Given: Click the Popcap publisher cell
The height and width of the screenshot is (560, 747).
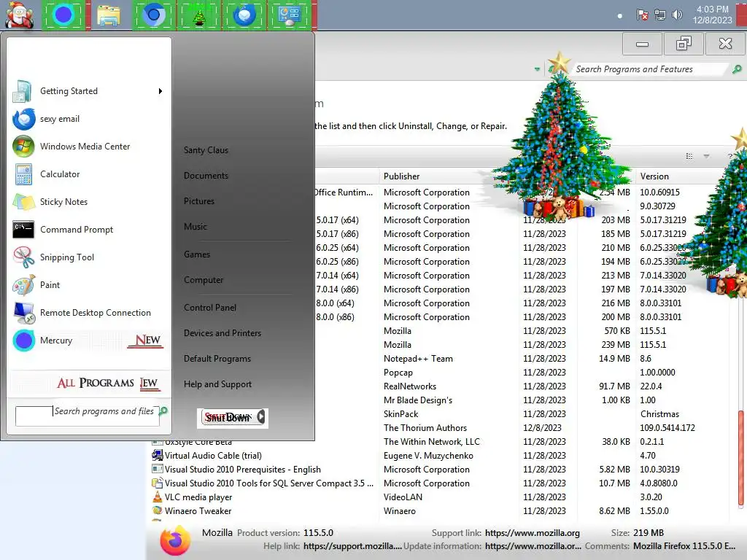Looking at the screenshot, I should coord(398,373).
